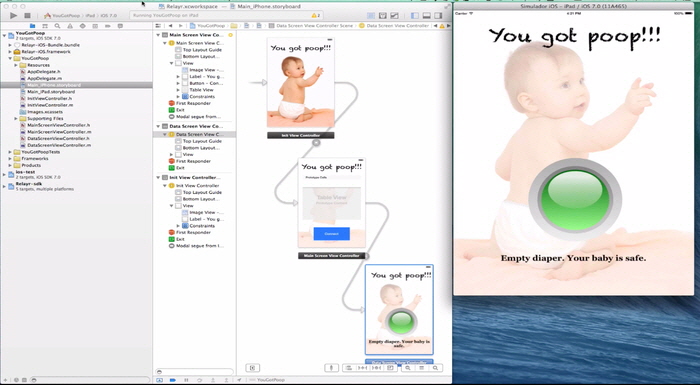This screenshot has width=700, height=385.
Task: Open AppDelegate.m in the navigator
Action: 44,79
